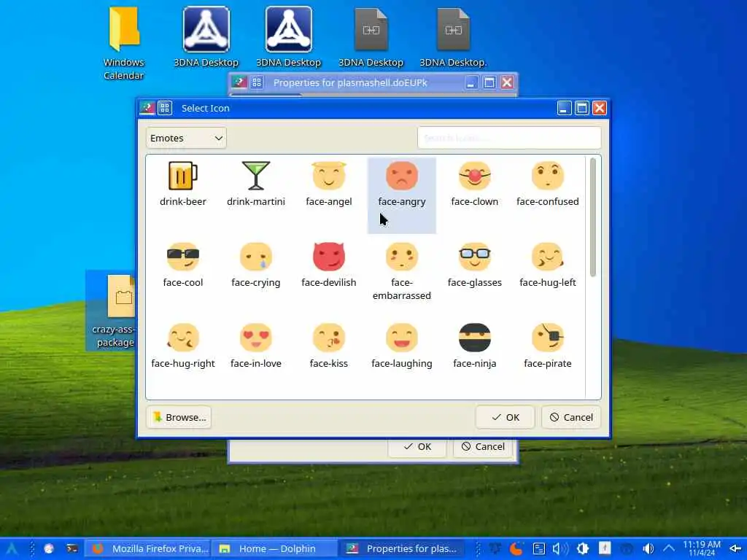
Task: Choose the face-pirate emote
Action: click(547, 346)
